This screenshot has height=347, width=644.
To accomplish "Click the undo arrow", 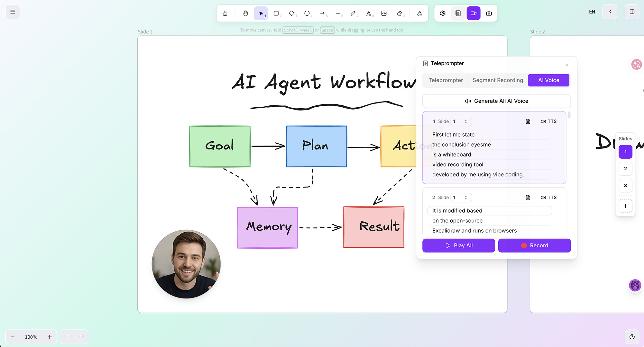I will 67,337.
